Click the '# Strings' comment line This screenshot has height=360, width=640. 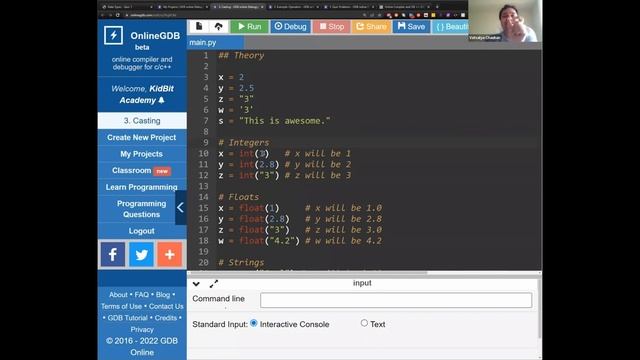pos(241,262)
